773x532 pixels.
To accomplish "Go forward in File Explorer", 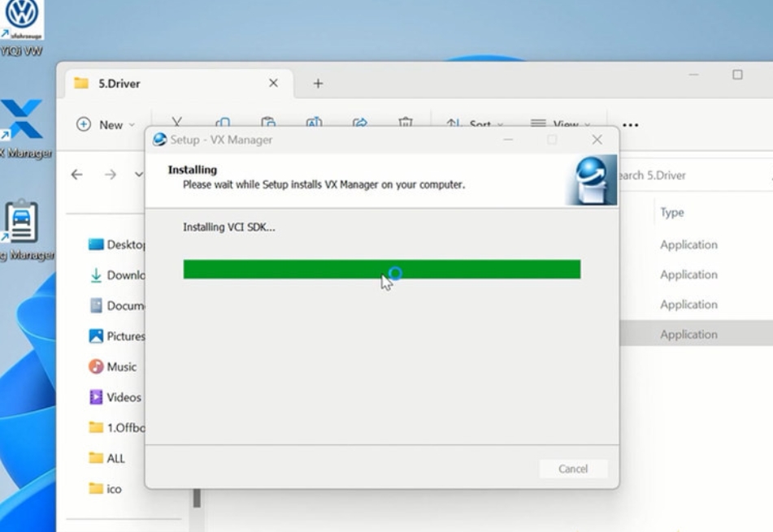I will [111, 175].
